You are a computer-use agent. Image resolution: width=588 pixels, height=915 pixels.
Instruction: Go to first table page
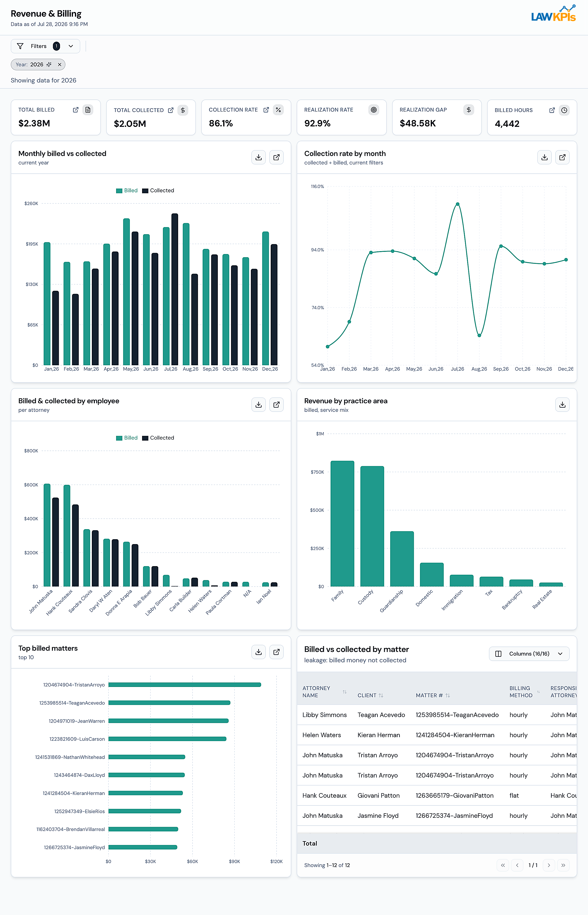tap(503, 865)
